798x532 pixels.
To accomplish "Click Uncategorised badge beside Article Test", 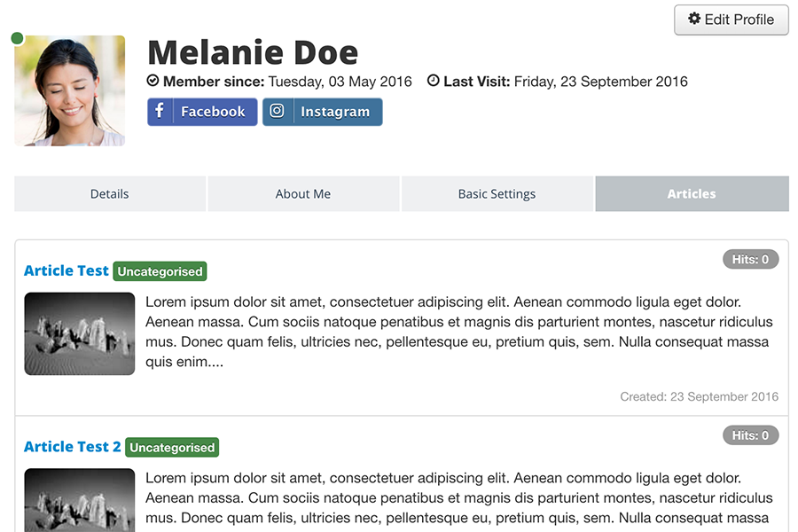I will 160,271.
